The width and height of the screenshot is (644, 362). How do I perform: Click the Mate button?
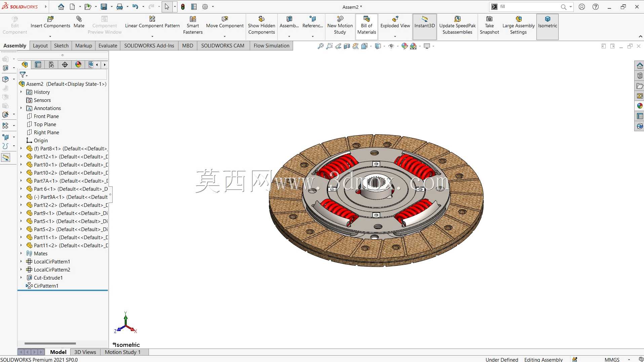click(x=79, y=22)
